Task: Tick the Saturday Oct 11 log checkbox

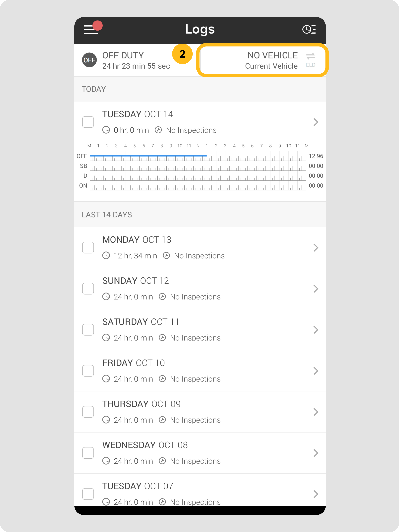Action: [x=88, y=330]
